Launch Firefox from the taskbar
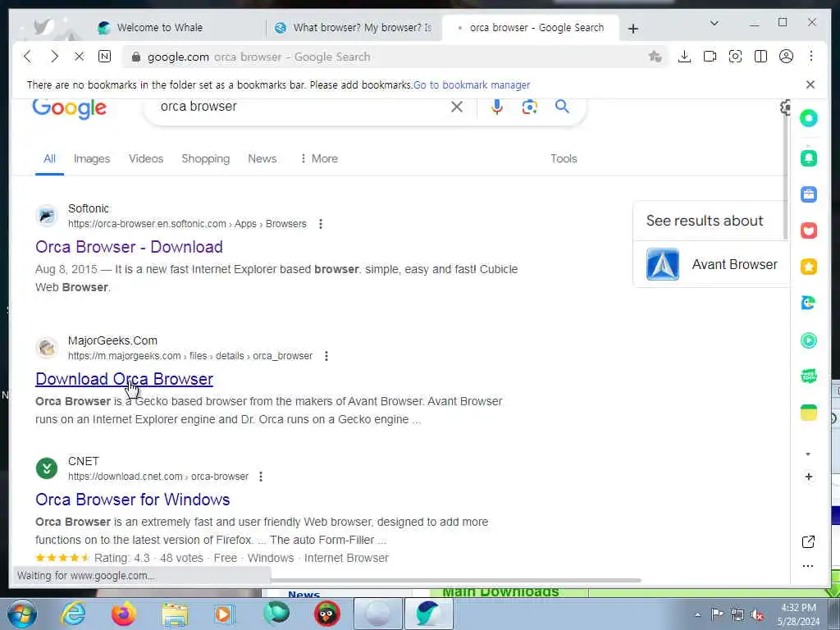 tap(123, 614)
